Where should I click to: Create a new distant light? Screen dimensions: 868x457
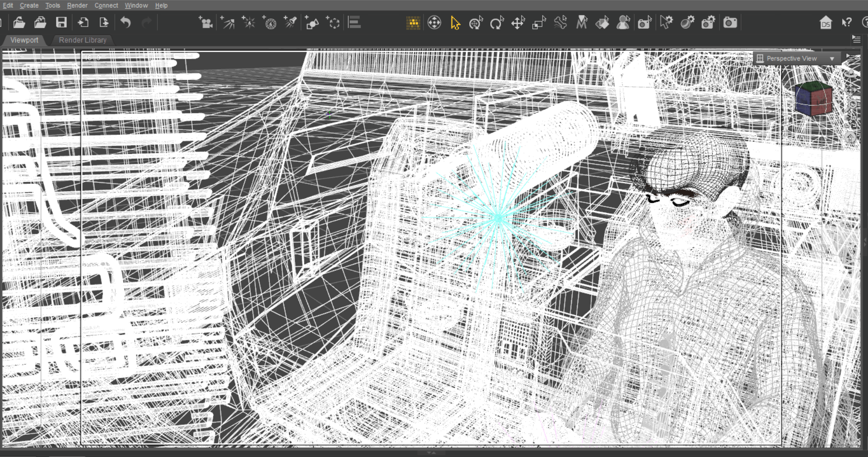tap(227, 22)
